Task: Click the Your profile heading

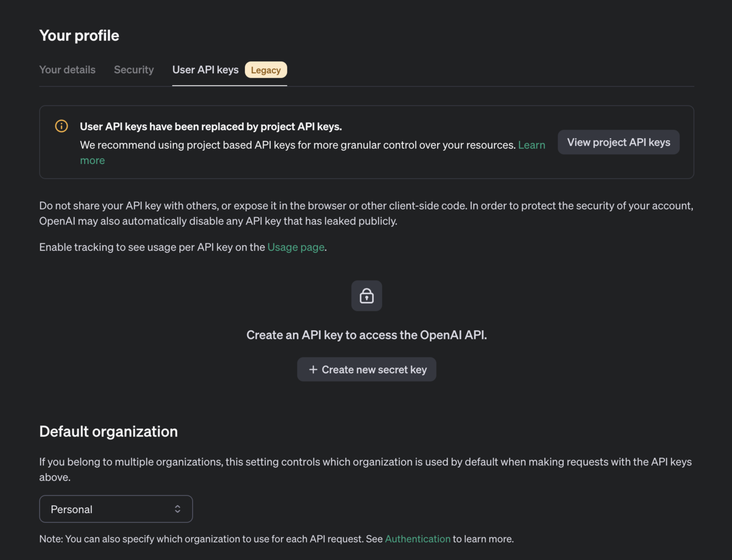Action: click(x=79, y=35)
